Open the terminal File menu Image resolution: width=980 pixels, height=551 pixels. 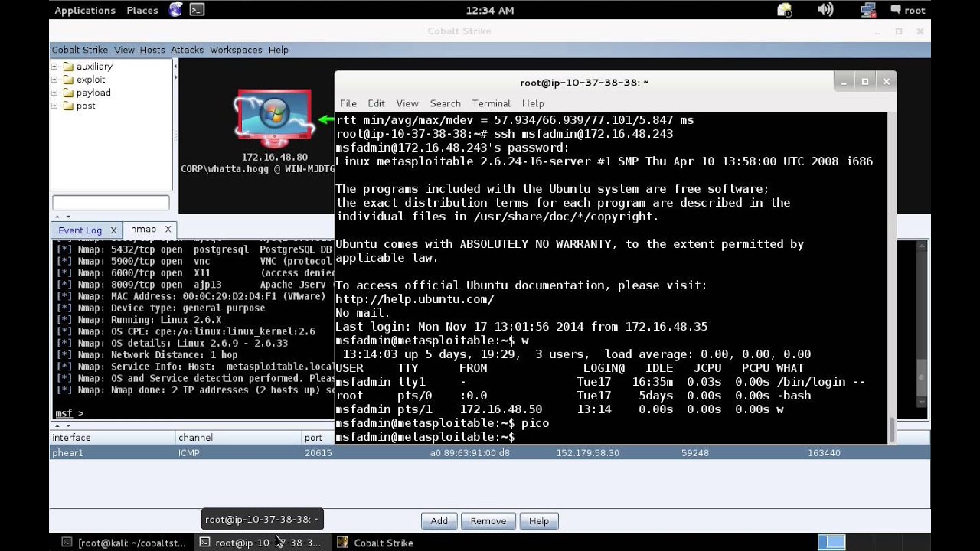click(x=348, y=103)
